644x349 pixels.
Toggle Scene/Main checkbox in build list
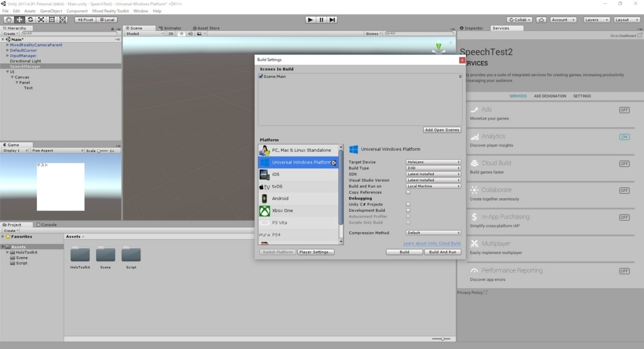(261, 76)
